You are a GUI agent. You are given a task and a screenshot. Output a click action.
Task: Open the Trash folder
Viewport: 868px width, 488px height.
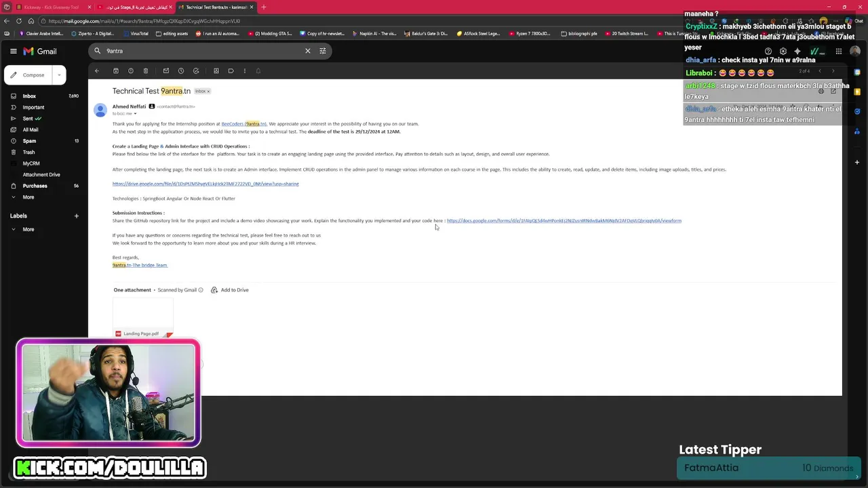tap(44, 152)
